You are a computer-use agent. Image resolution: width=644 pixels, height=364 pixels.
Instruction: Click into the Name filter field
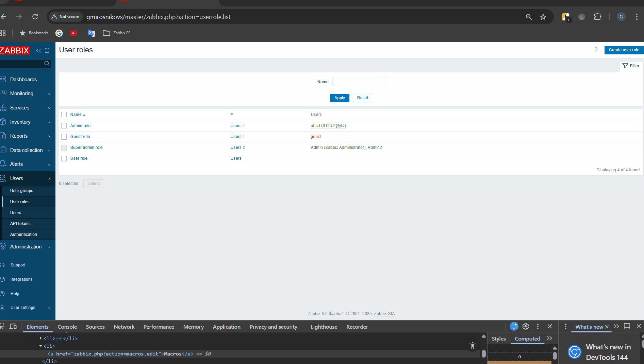pos(358,82)
